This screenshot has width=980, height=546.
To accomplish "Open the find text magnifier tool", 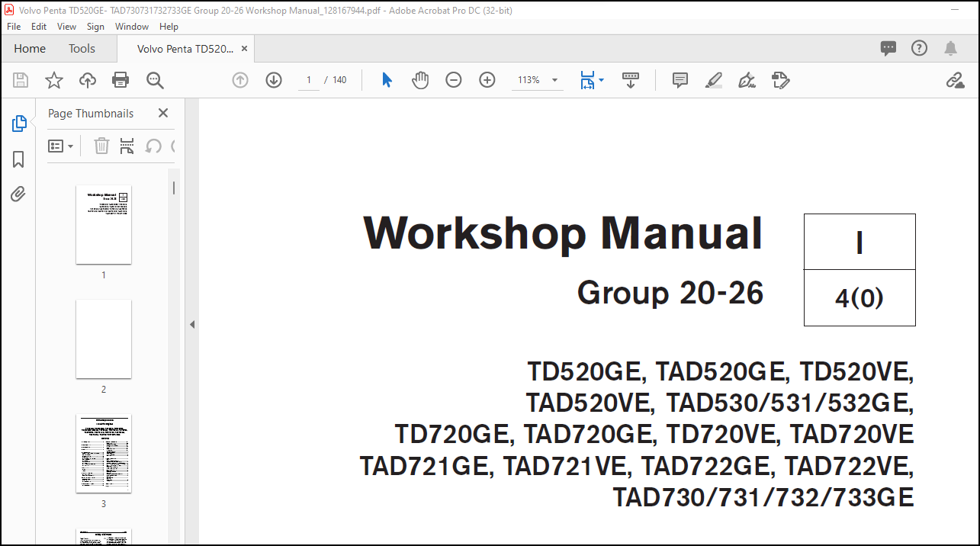I will click(x=155, y=80).
